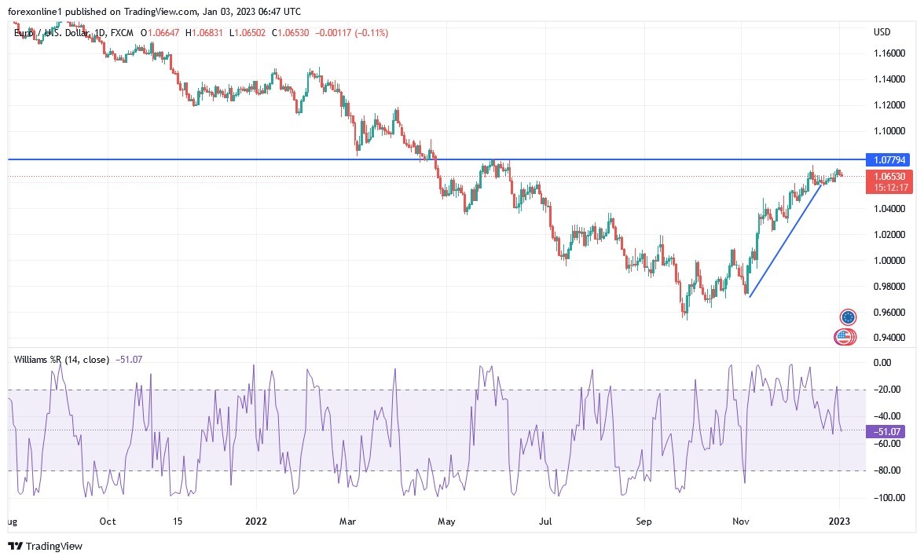
Task: Click the Nov label on the time axis
Action: point(741,521)
